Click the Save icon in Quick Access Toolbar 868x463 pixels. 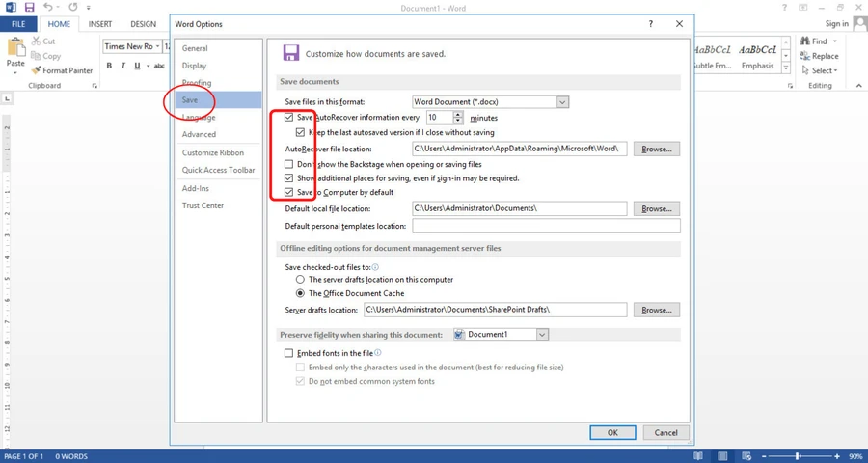click(x=29, y=8)
